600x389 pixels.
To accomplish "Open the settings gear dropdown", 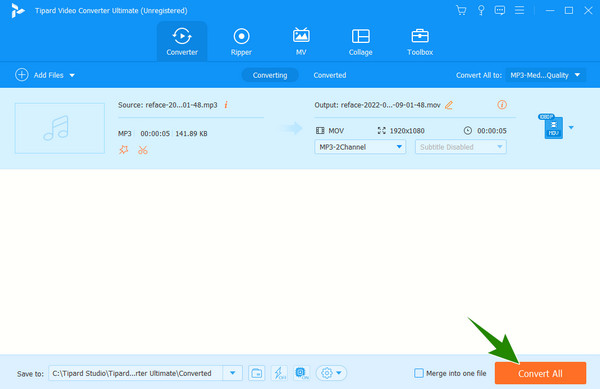I will tap(331, 373).
